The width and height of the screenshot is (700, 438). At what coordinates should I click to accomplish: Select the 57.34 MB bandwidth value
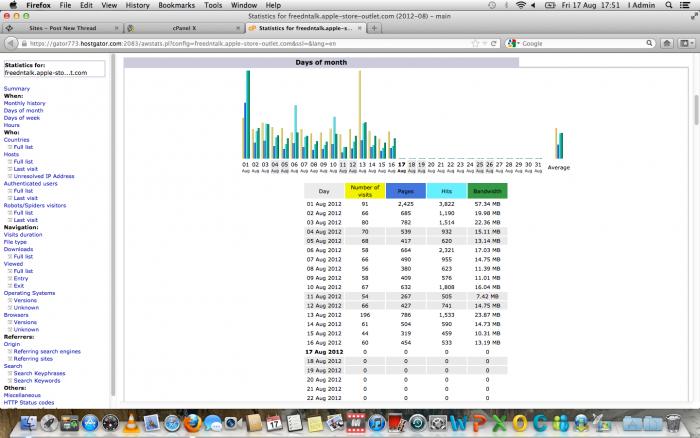click(487, 204)
